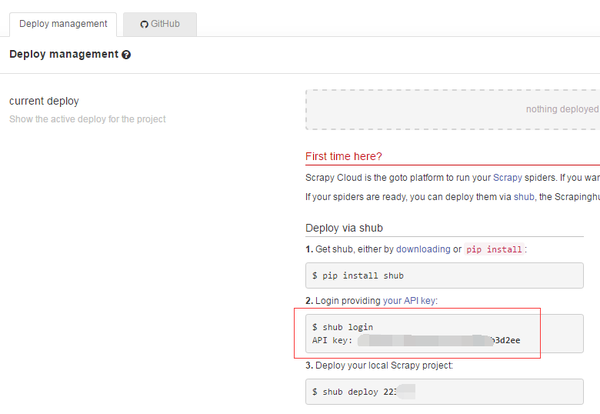Open the downloading link for shub
600x414 pixels.
[423, 249]
